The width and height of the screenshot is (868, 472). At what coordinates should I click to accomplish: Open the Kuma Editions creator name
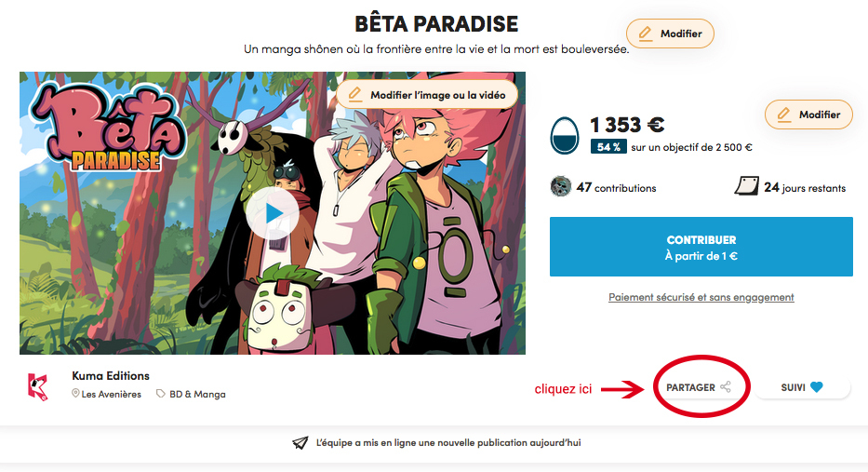(x=111, y=375)
